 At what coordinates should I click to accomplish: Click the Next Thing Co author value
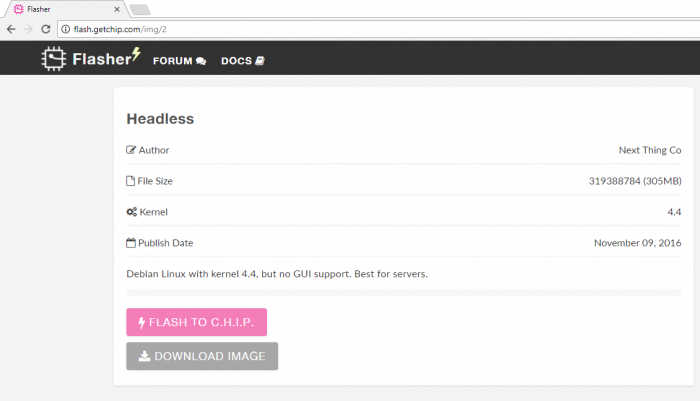[650, 150]
